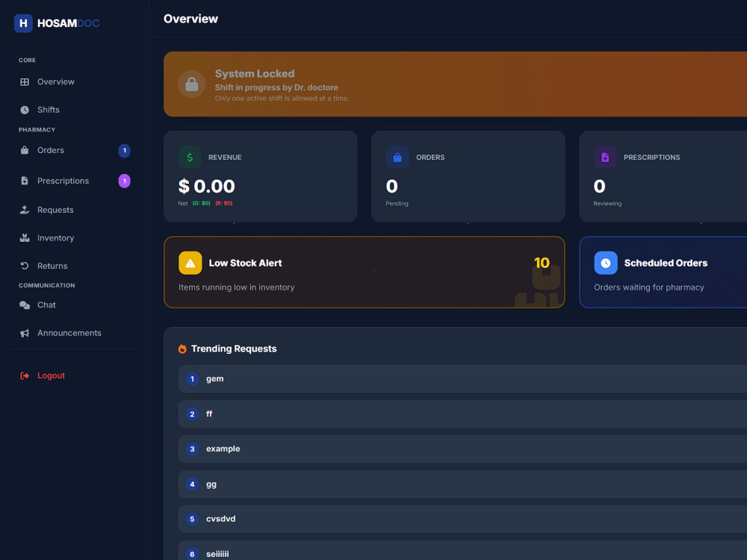Click the rank 5 number badge
Image resolution: width=747 pixels, height=560 pixels.
(x=193, y=519)
